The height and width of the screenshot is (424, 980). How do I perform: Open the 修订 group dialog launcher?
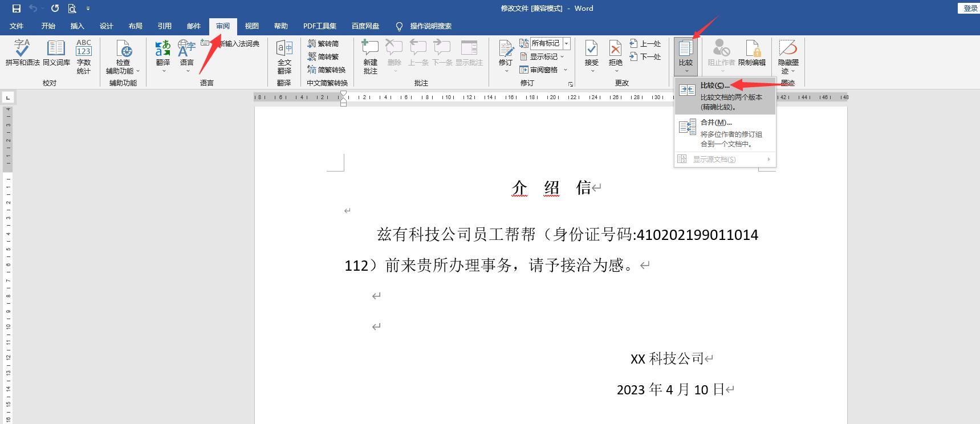(x=570, y=84)
